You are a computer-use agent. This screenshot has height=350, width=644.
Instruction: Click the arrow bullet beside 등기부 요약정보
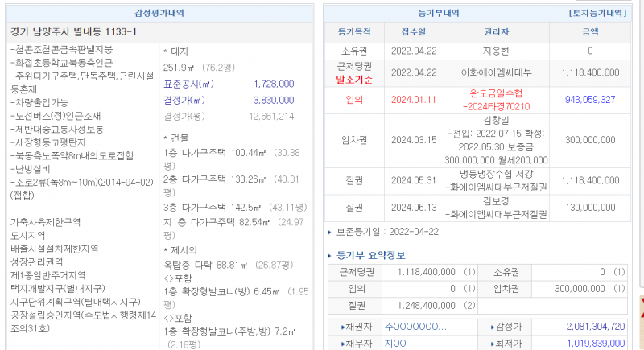[329, 256]
